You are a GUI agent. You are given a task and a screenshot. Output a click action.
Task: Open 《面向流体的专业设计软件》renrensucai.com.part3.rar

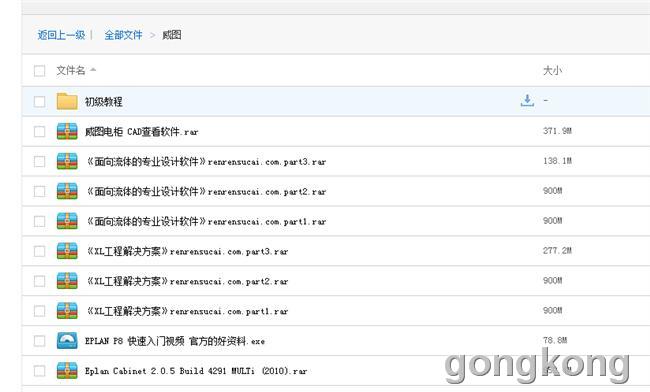click(206, 162)
